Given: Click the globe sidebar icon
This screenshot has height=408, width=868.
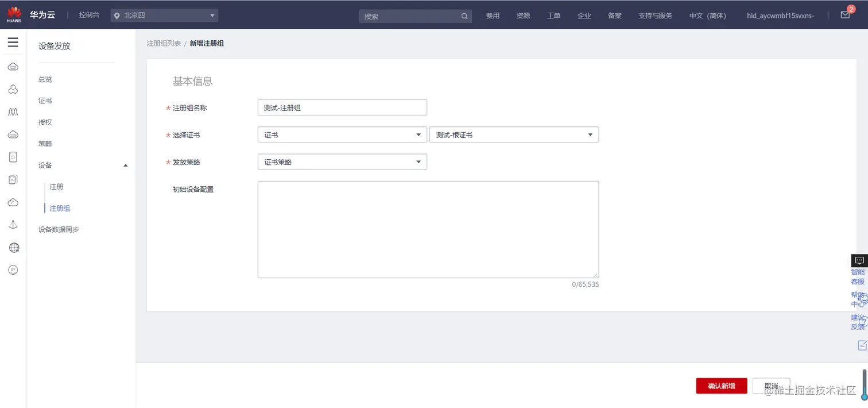Looking at the screenshot, I should 14,248.
